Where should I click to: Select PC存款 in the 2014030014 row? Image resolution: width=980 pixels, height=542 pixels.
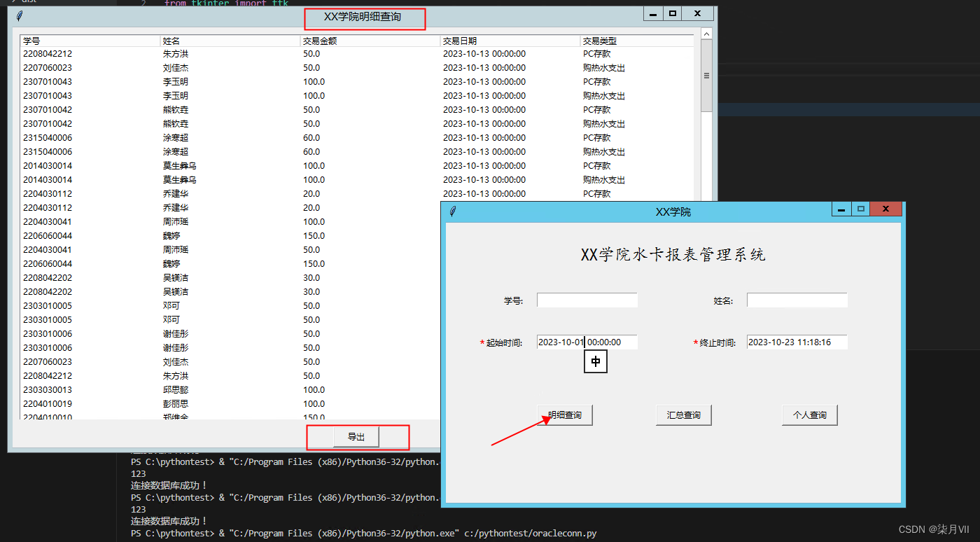point(597,165)
